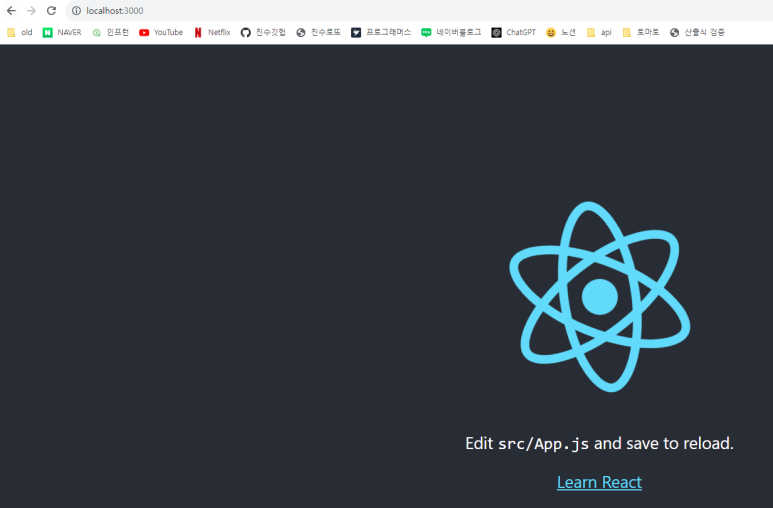Open the 진수깃헙 GitHub bookmark
Image resolution: width=773 pixels, height=508 pixels.
(263, 33)
